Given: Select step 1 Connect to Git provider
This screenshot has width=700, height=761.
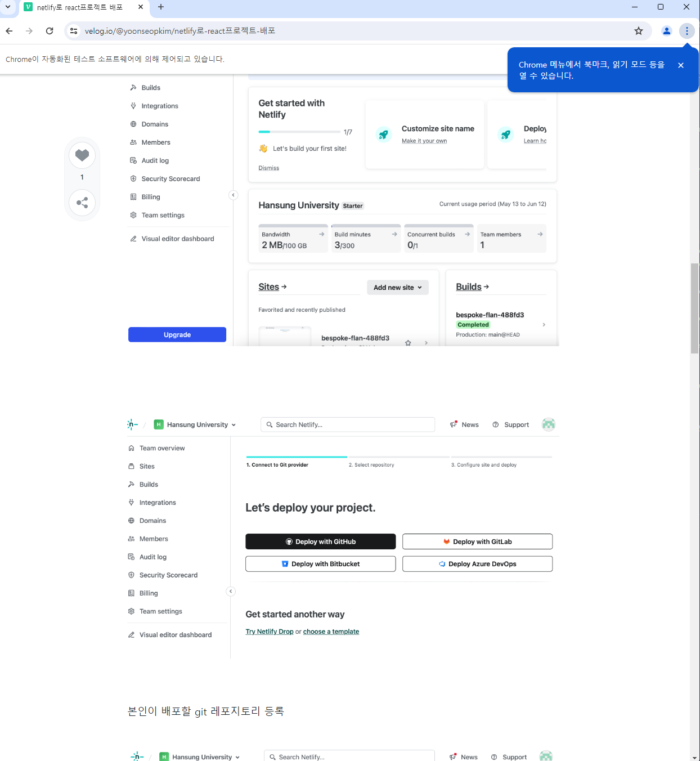Looking at the screenshot, I should click(x=277, y=465).
